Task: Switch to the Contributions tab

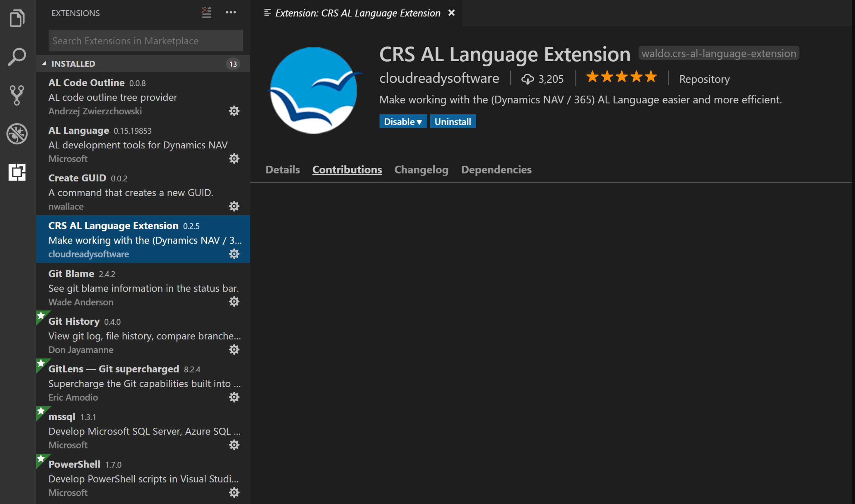Action: point(347,170)
